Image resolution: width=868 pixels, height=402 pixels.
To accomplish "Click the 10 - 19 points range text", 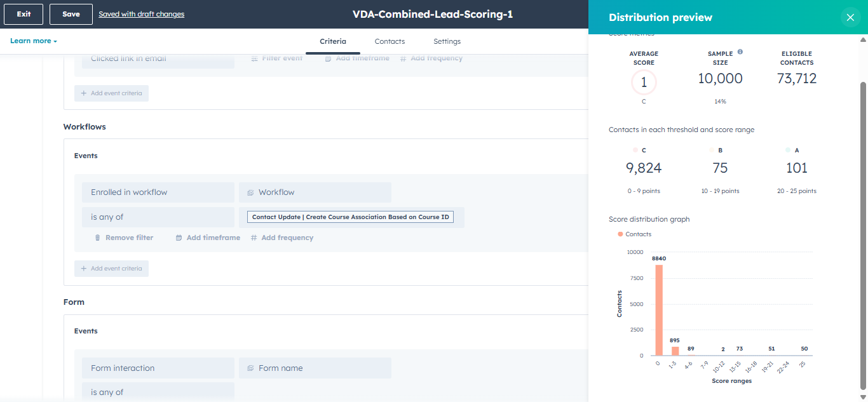I will [720, 191].
